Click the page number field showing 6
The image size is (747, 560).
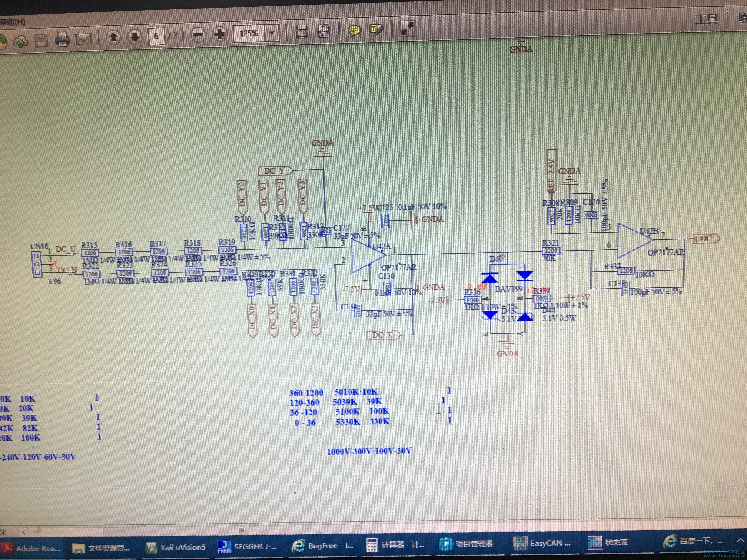point(156,36)
